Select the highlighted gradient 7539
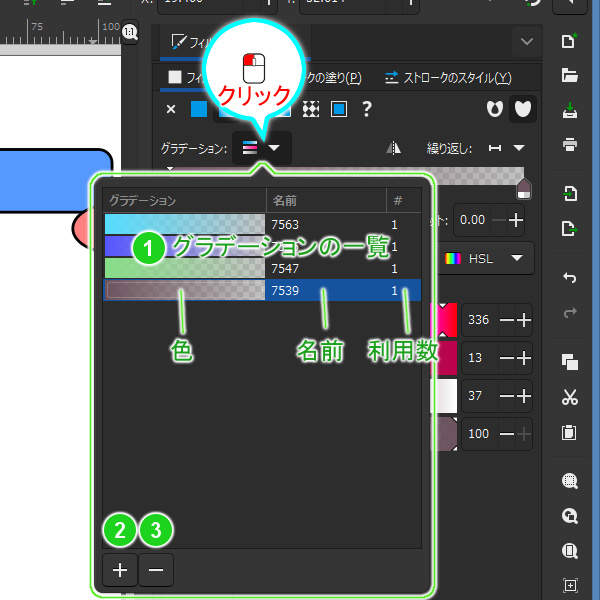 tap(262, 290)
